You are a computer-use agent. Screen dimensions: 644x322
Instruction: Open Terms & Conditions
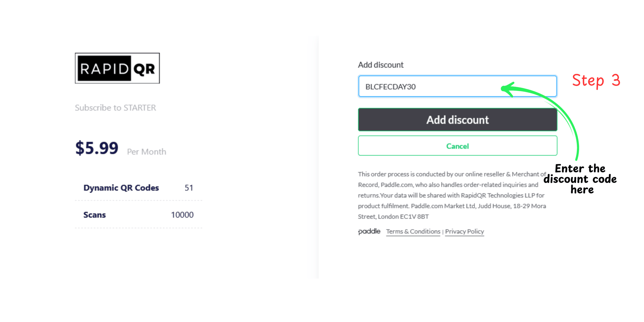[413, 231]
